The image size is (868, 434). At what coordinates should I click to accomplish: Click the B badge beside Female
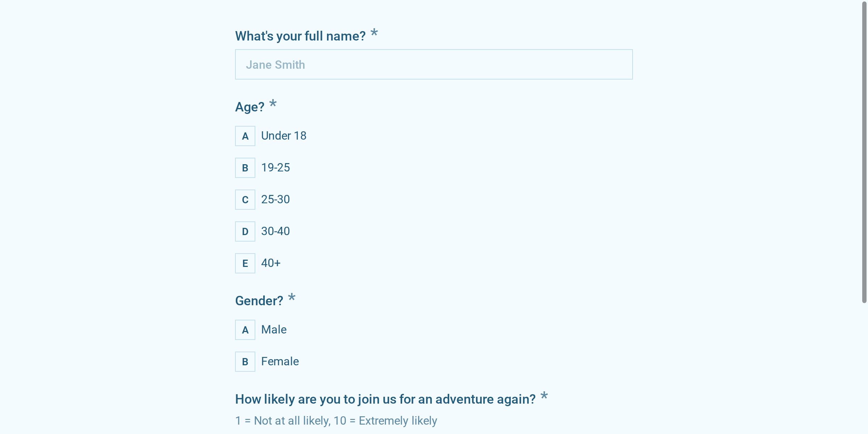click(x=245, y=361)
